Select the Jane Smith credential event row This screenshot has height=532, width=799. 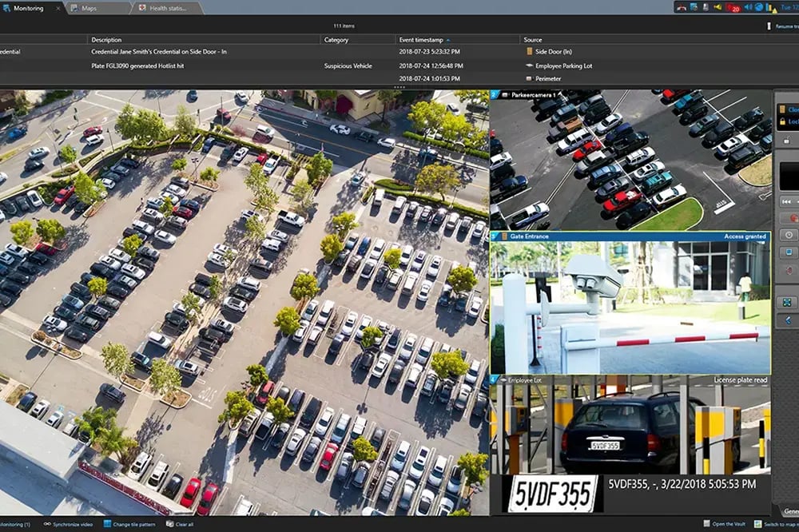coord(399,51)
